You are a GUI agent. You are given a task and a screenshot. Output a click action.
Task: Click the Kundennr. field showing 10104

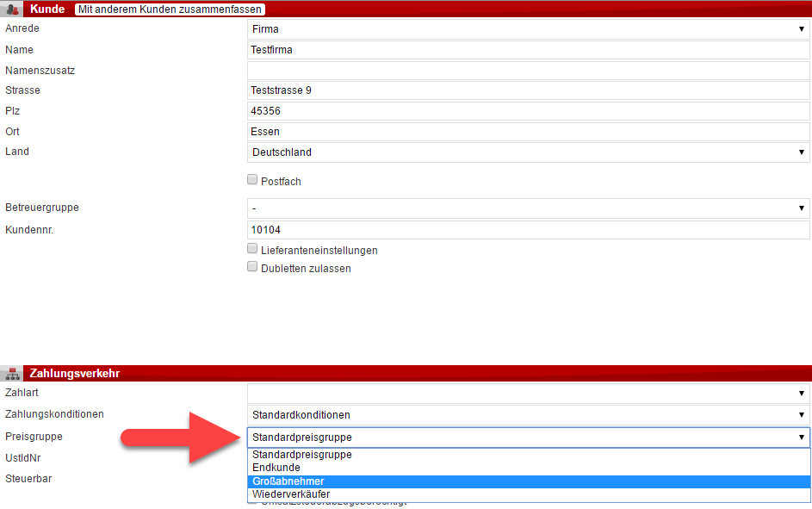pyautogui.click(x=528, y=230)
